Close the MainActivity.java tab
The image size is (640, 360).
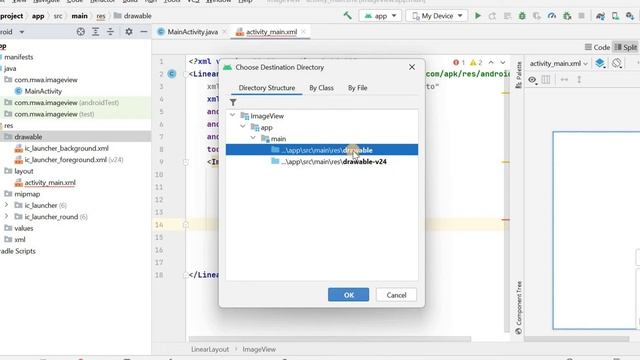click(x=224, y=32)
